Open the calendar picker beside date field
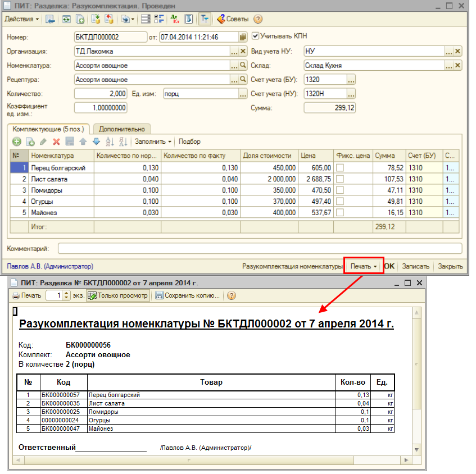The image size is (476, 474). click(x=243, y=37)
